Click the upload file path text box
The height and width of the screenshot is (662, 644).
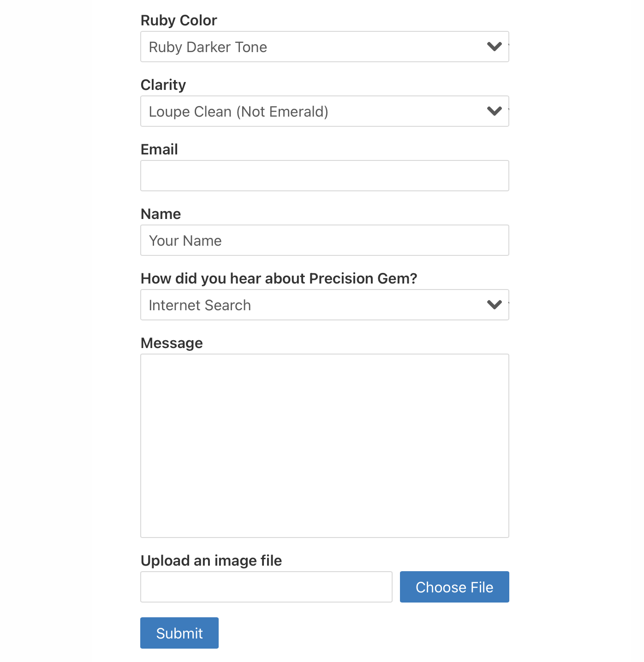click(x=266, y=587)
